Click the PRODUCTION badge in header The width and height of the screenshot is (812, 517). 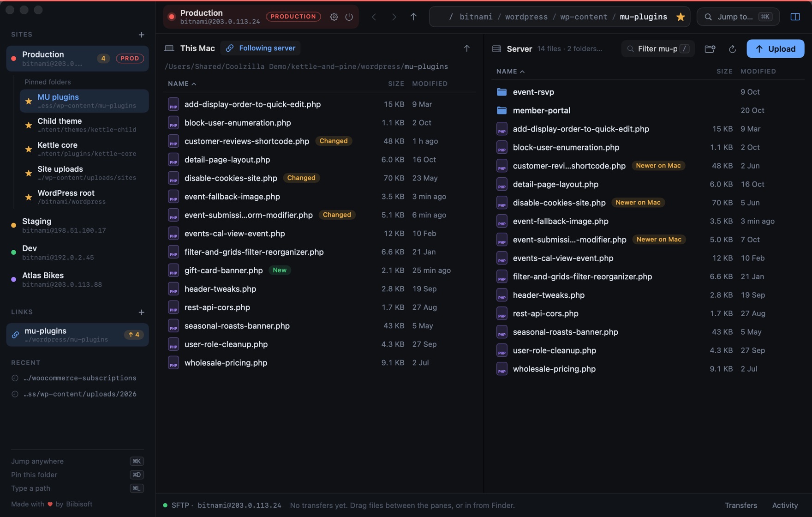pyautogui.click(x=293, y=17)
